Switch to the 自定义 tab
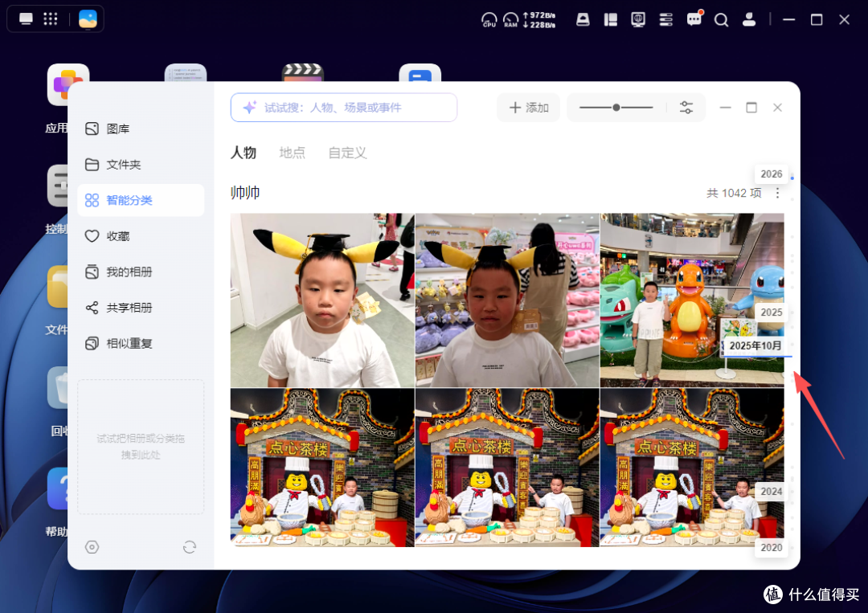This screenshot has width=868, height=613. [x=347, y=153]
